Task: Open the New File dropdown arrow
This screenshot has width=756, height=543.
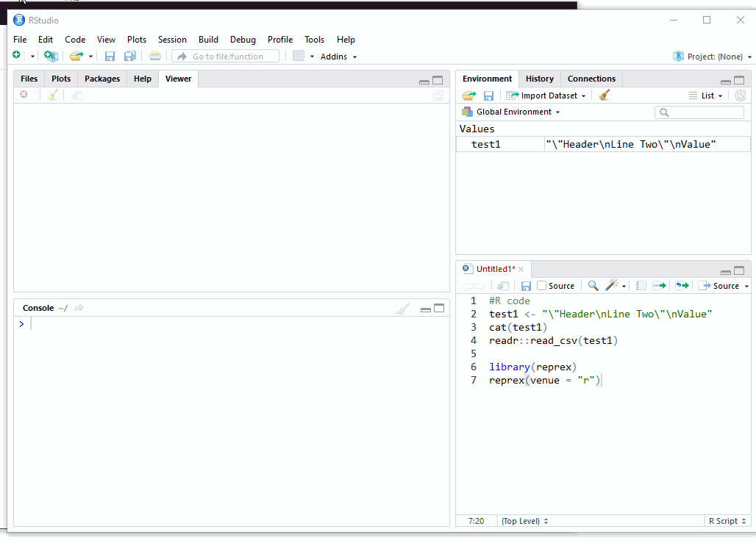Action: (32, 57)
